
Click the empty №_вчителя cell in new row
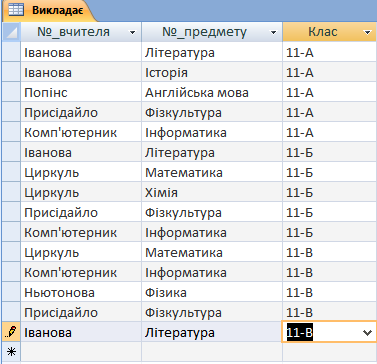click(81, 352)
